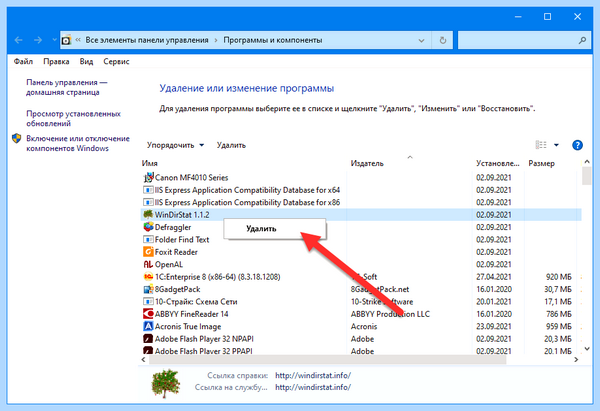Viewport: 600px width, 411px height.
Task: Expand the view options dropdown arrow
Action: [556, 145]
